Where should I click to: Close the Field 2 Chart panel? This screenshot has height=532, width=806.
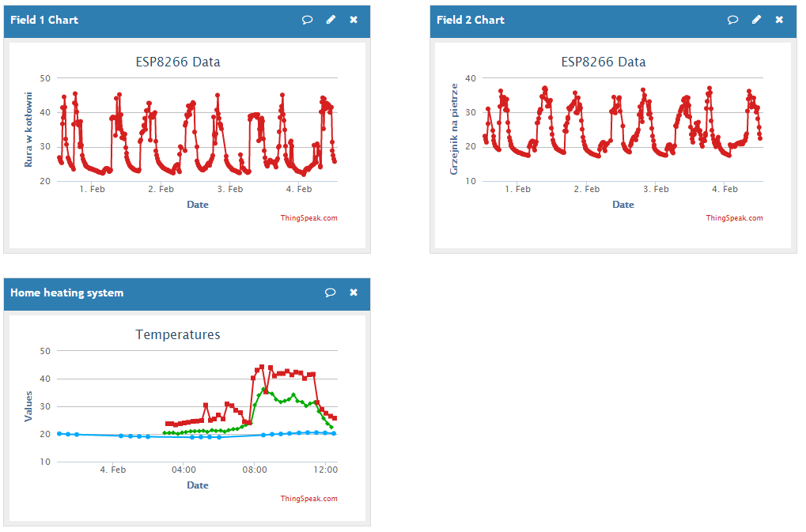pos(779,20)
